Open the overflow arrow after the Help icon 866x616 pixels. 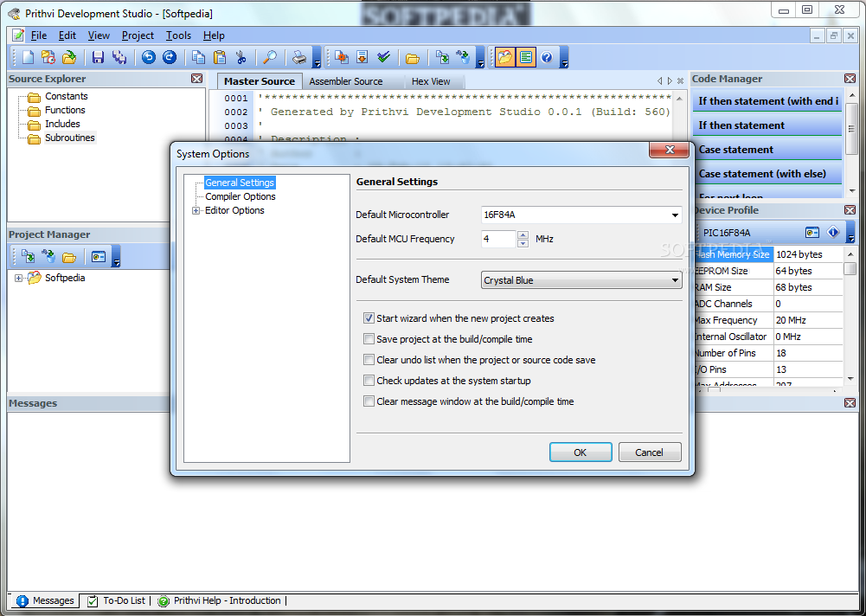point(564,57)
